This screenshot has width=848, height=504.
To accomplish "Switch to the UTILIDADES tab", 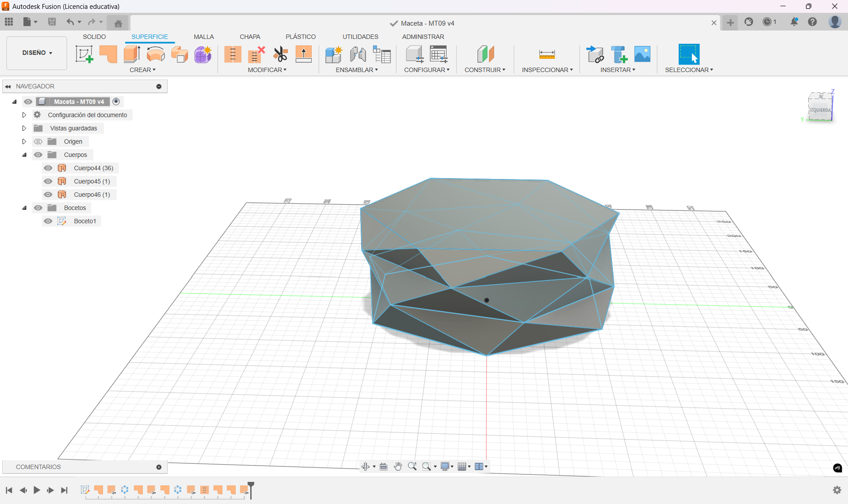I will coord(360,37).
